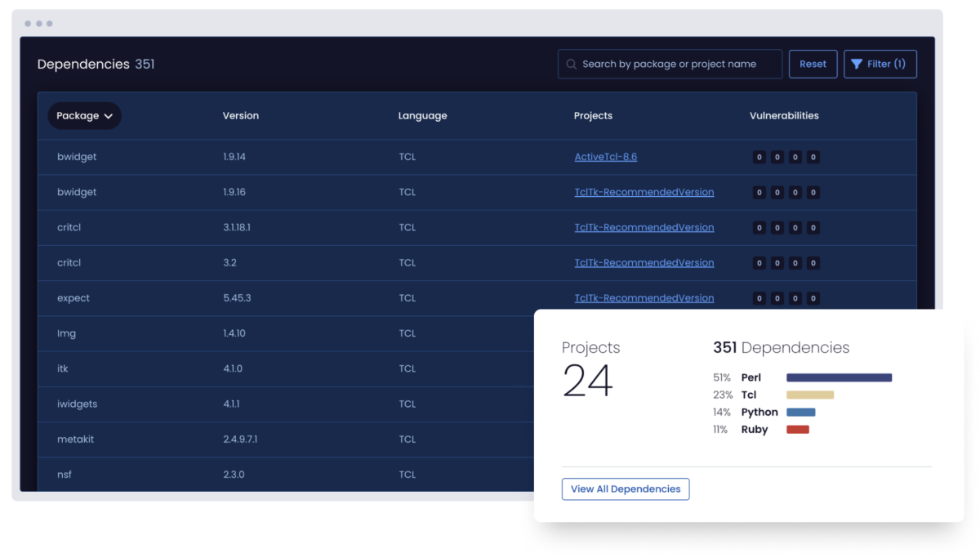Click third vulnerability badge for bwidget 1.9.16
The width and height of the screenshot is (980, 558).
[795, 193]
